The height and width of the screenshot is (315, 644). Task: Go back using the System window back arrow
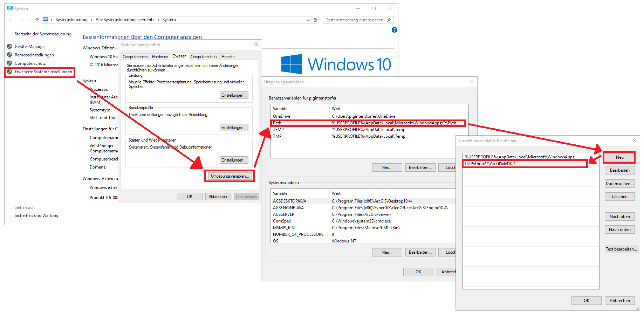(x=11, y=20)
